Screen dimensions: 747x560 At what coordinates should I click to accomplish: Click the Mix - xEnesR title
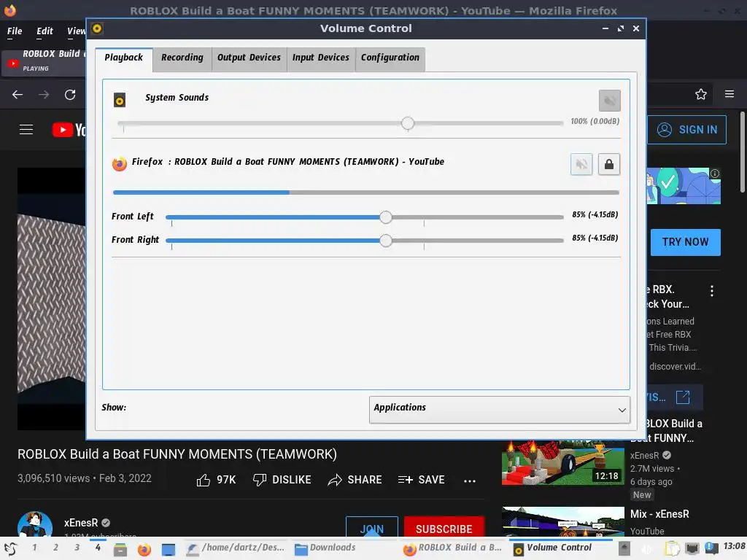(x=659, y=514)
